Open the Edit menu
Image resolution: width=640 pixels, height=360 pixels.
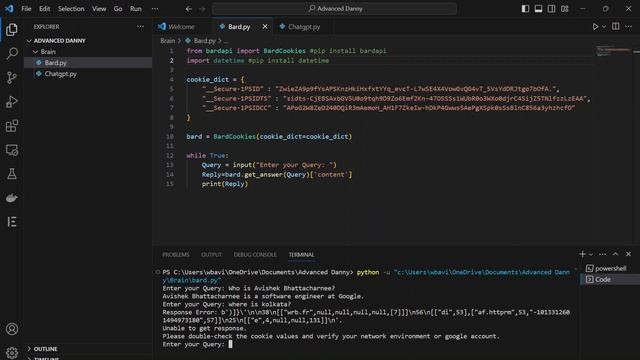(44, 9)
